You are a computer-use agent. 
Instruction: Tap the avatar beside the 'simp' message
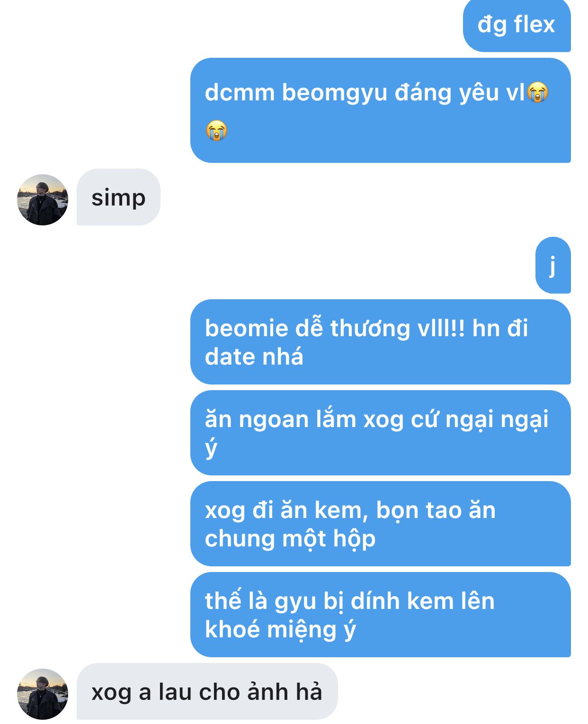(x=43, y=200)
